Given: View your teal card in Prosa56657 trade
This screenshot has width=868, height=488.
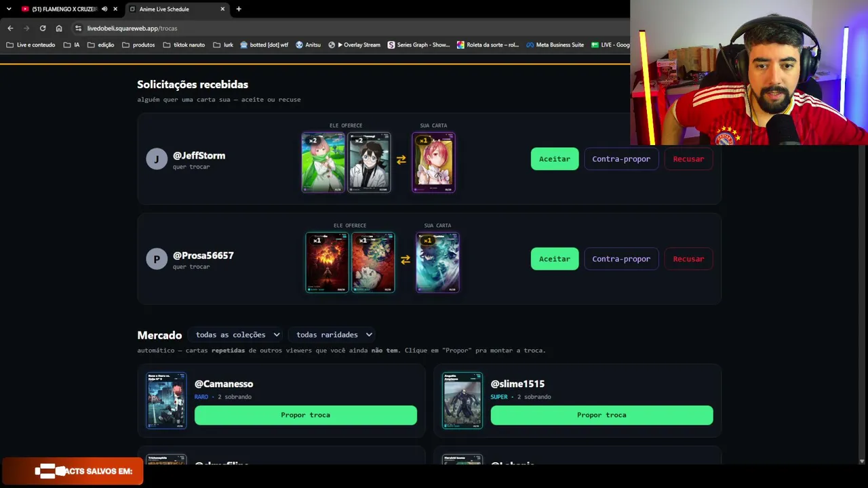Looking at the screenshot, I should coord(437,262).
